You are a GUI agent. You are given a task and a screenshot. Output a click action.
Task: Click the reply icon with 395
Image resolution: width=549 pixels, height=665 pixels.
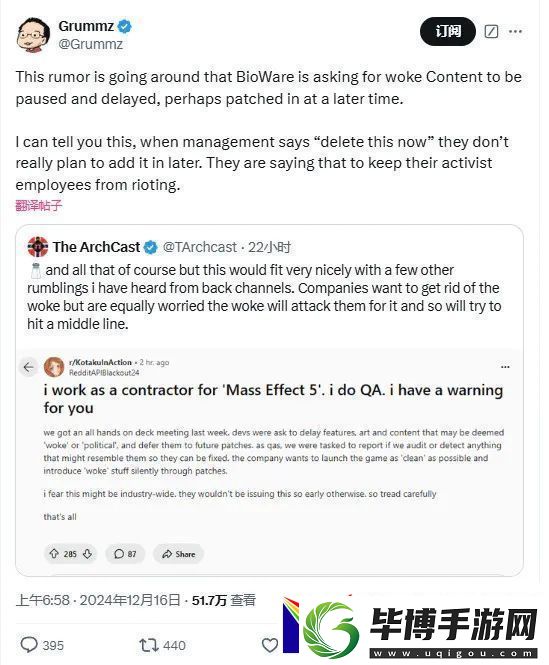pos(42,645)
